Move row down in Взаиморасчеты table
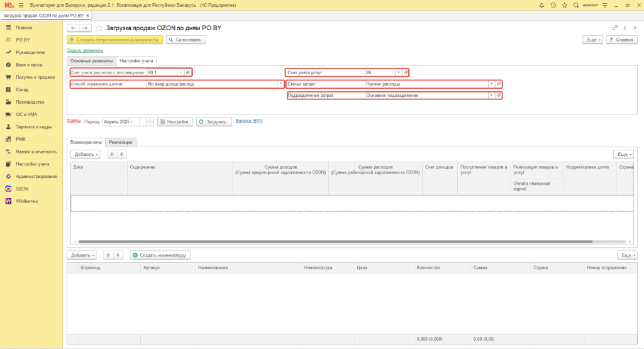644x349 pixels. [x=121, y=155]
